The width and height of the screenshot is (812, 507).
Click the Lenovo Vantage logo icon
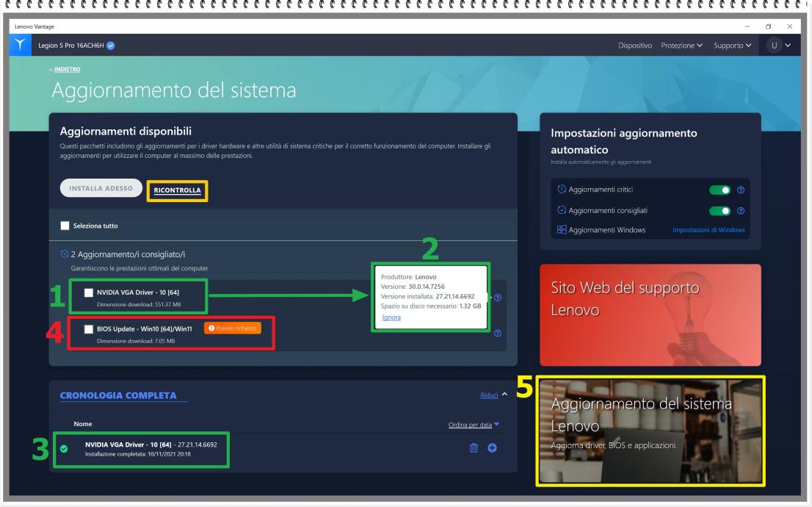pyautogui.click(x=21, y=45)
